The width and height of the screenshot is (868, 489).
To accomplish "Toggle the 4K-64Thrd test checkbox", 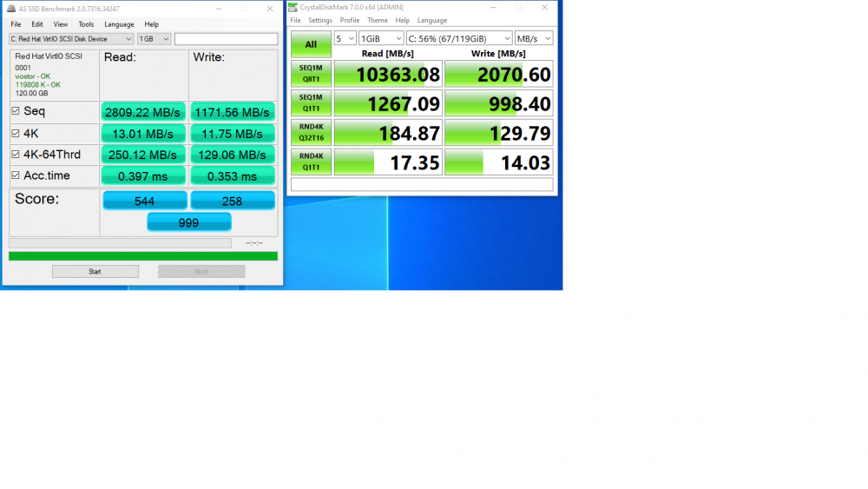I will 16,155.
